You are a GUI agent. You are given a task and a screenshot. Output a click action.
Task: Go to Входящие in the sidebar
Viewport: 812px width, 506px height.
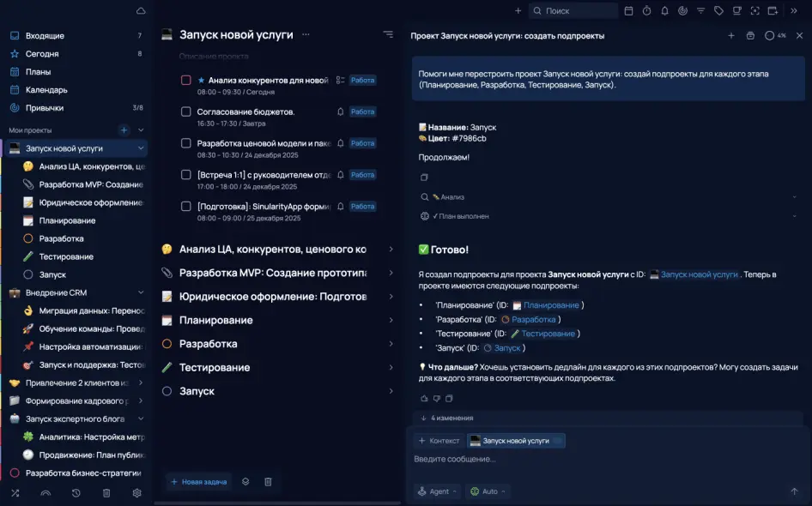45,36
